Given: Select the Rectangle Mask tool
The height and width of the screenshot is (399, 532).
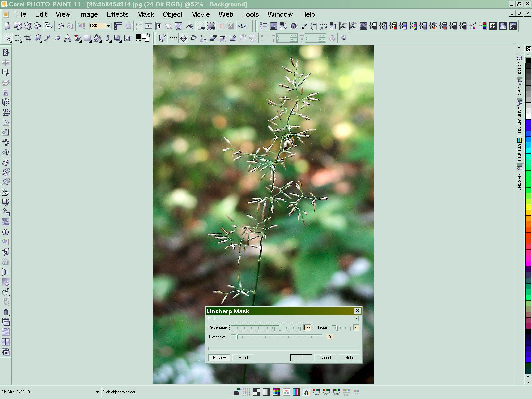Looking at the screenshot, I should 18,38.
